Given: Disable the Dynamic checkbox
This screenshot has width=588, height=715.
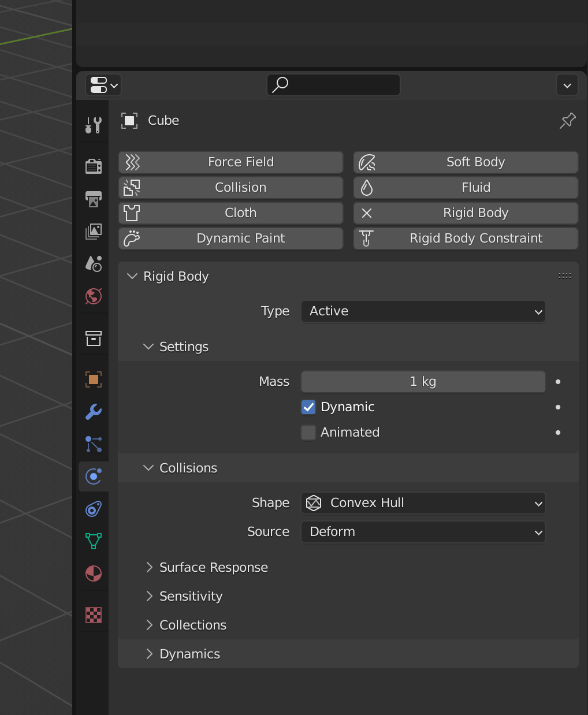Looking at the screenshot, I should point(308,407).
